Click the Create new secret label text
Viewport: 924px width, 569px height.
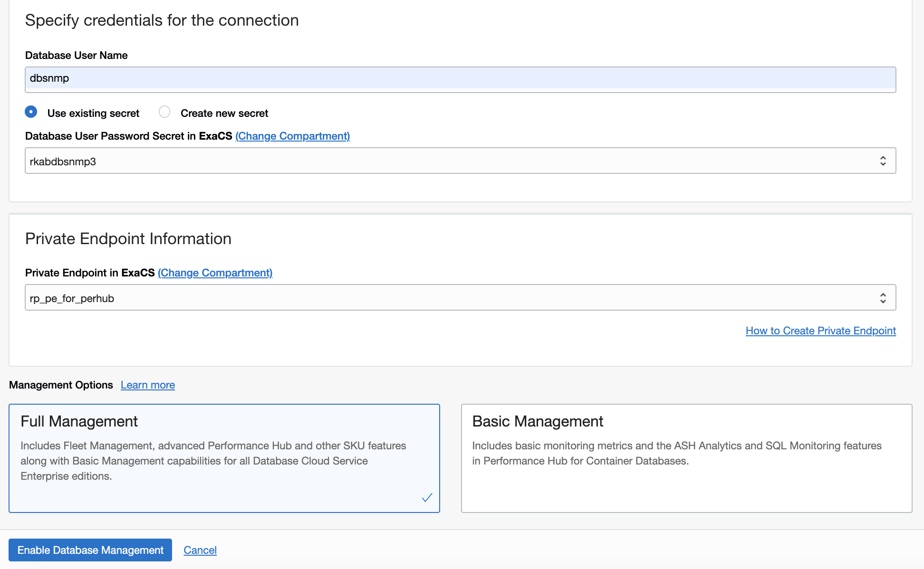click(x=224, y=113)
